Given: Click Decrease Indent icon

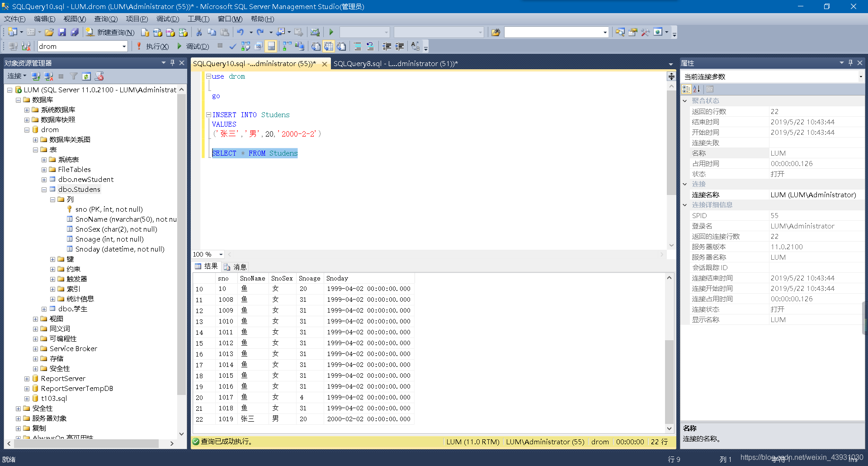Looking at the screenshot, I should click(x=387, y=46).
